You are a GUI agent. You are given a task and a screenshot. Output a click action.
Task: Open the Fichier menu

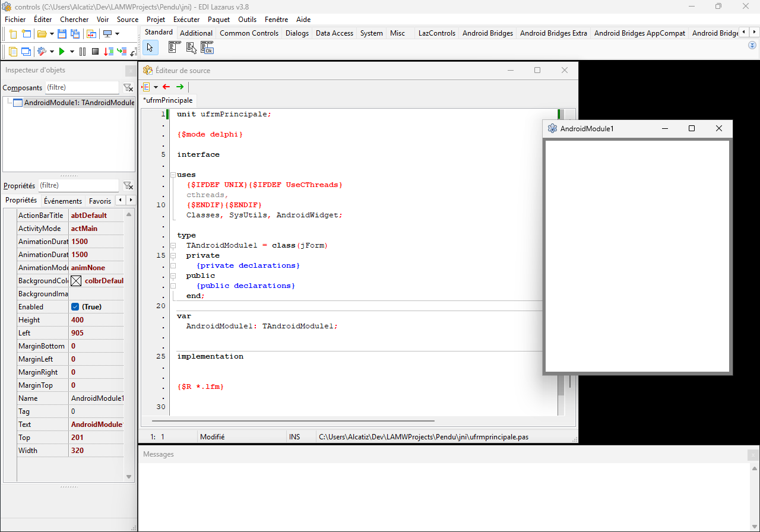tap(15, 19)
